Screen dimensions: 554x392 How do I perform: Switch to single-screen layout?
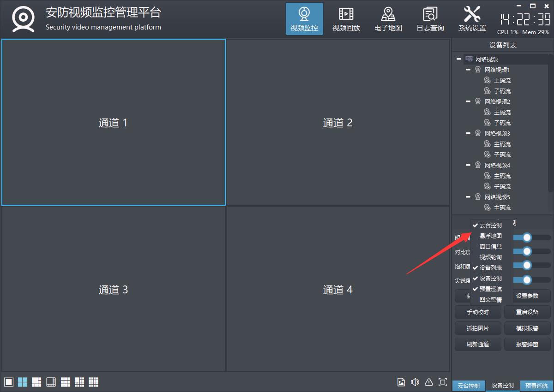pyautogui.click(x=8, y=382)
